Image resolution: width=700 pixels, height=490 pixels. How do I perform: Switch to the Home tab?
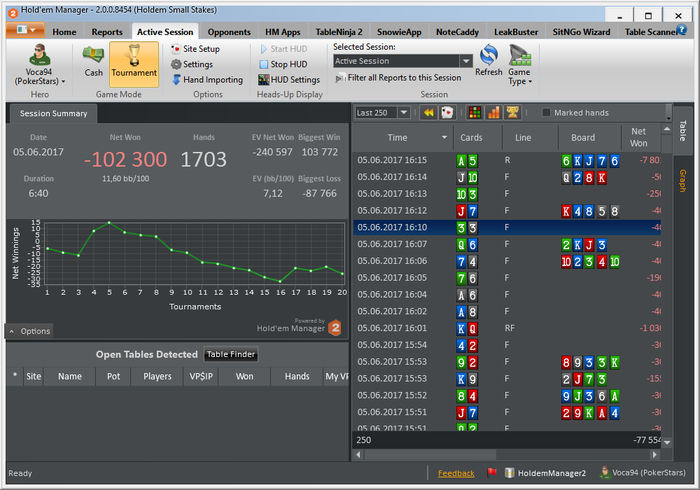click(64, 32)
